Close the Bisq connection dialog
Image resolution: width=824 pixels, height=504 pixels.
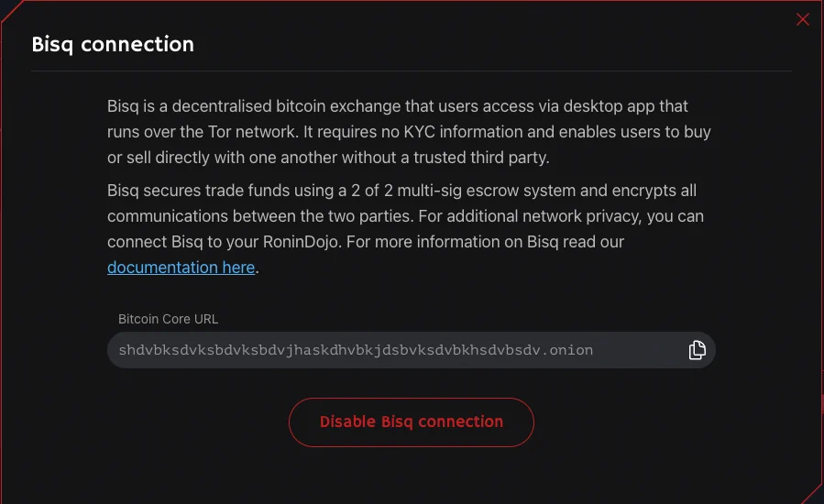(x=803, y=19)
